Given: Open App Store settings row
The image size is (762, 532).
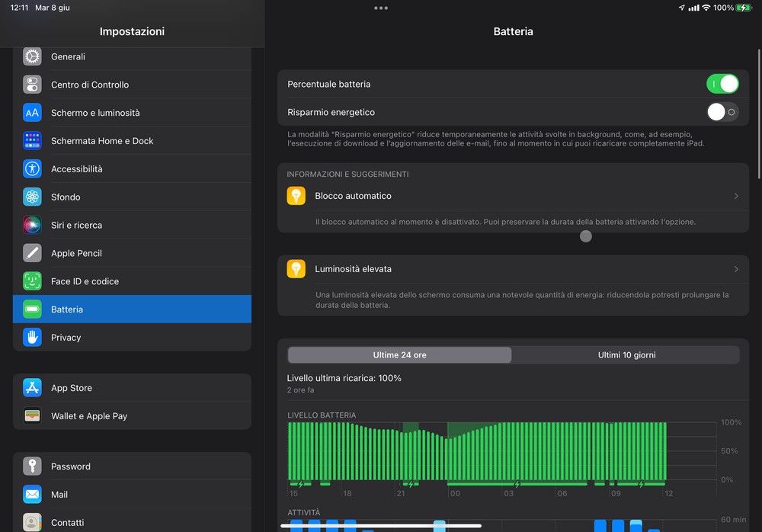Looking at the screenshot, I should pos(132,388).
